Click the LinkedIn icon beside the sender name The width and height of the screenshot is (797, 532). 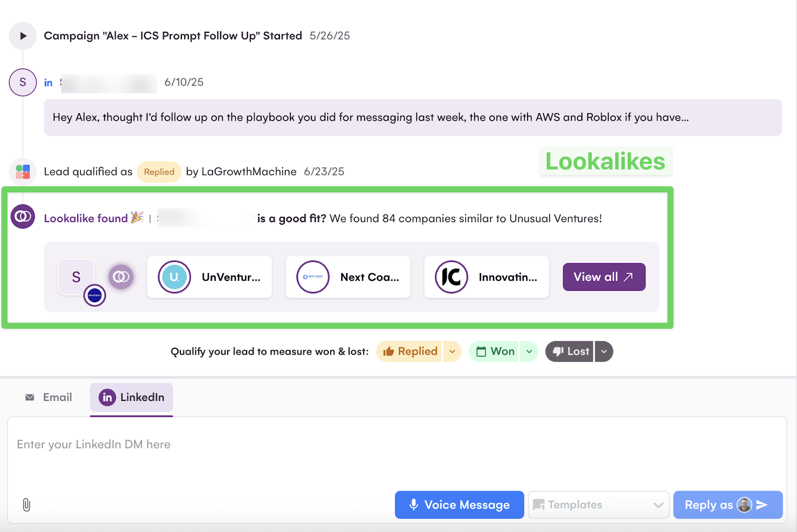coord(48,83)
